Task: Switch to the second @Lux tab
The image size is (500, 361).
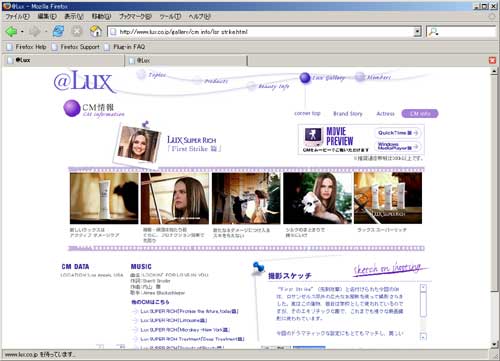Action: coord(185,60)
